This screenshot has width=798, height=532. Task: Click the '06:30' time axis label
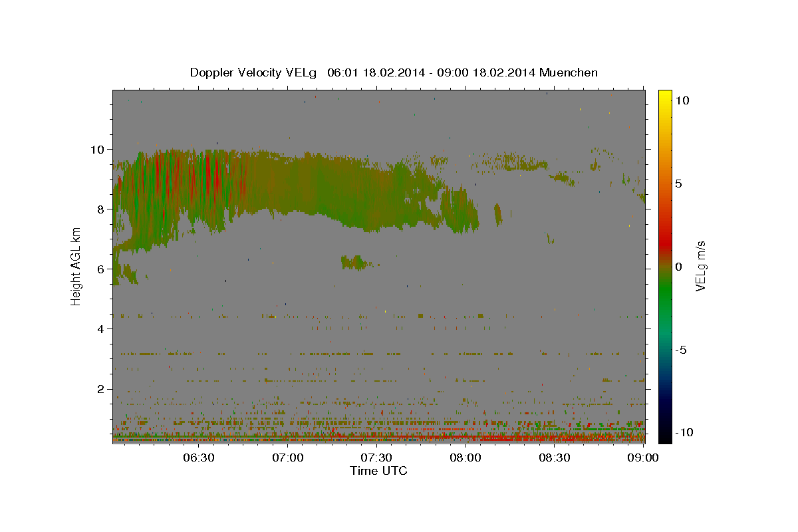(x=198, y=458)
